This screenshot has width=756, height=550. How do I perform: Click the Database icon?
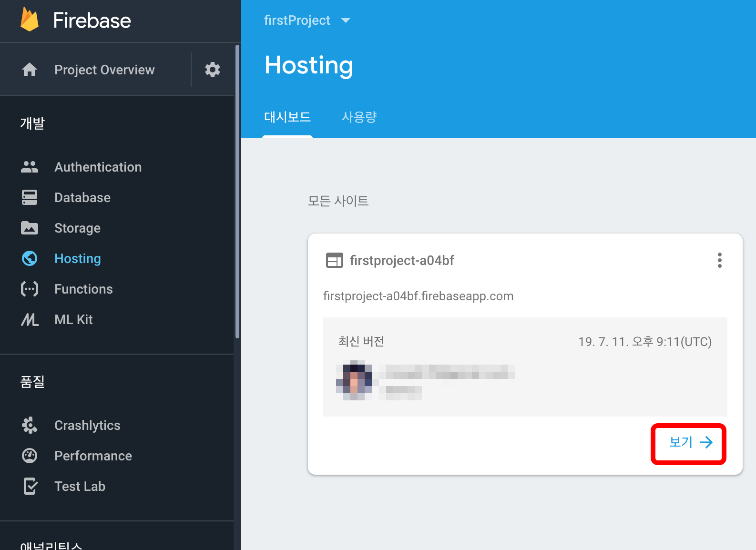click(x=30, y=197)
